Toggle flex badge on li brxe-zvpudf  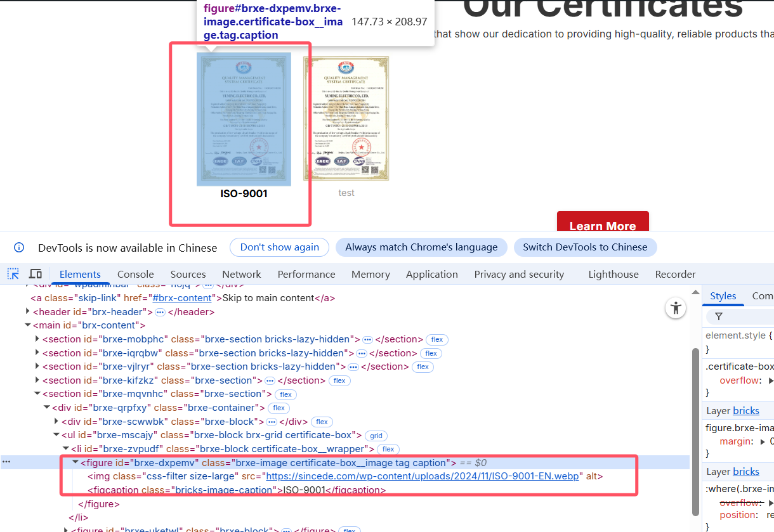[x=388, y=449]
